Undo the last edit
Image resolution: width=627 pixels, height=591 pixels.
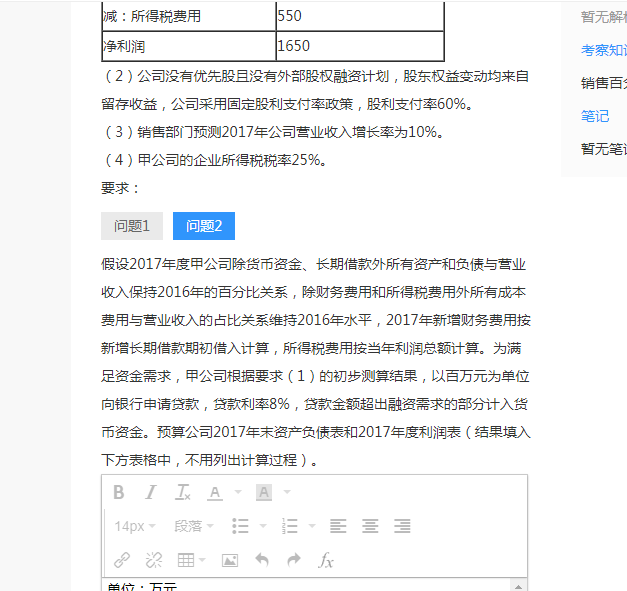pyautogui.click(x=262, y=560)
